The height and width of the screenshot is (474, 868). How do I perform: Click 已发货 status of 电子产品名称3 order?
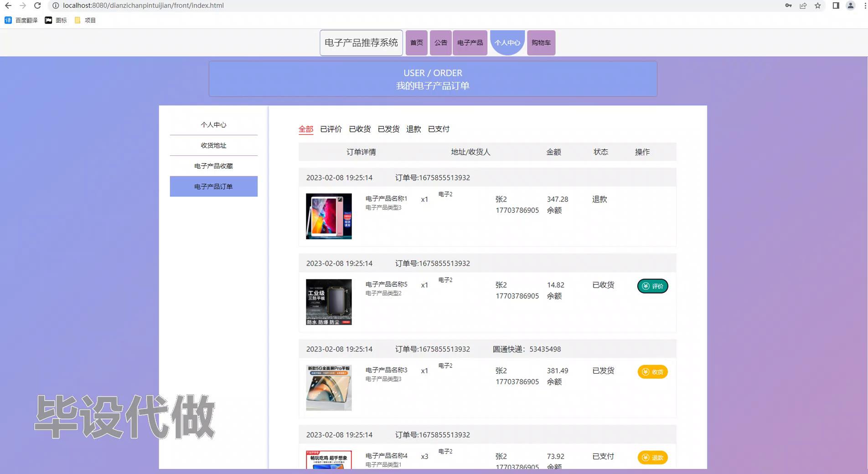tap(603, 371)
